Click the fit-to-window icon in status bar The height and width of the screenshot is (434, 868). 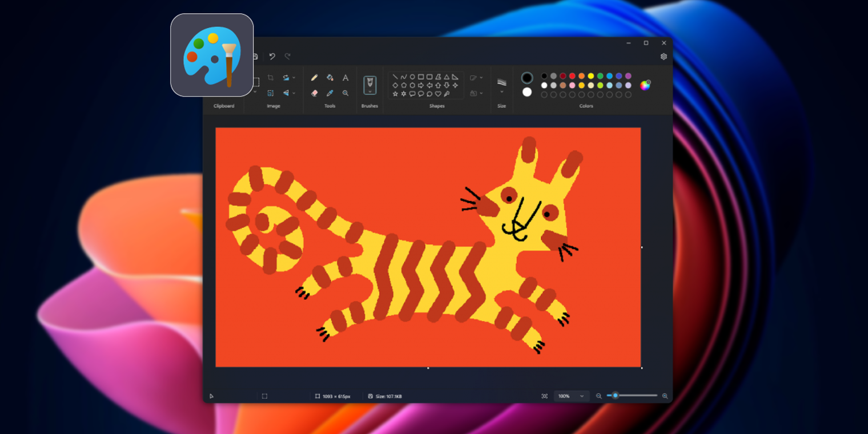(x=545, y=396)
